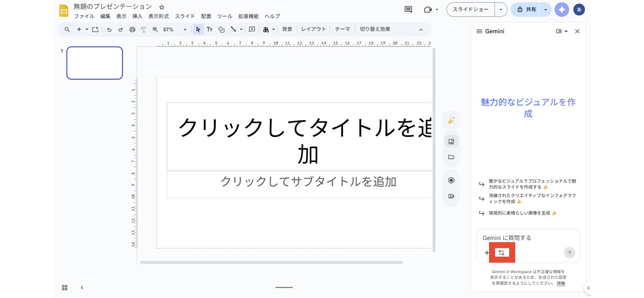Viewport: 644px width, 298px height.
Task: Open the shape insertion tool
Action: [x=221, y=29]
